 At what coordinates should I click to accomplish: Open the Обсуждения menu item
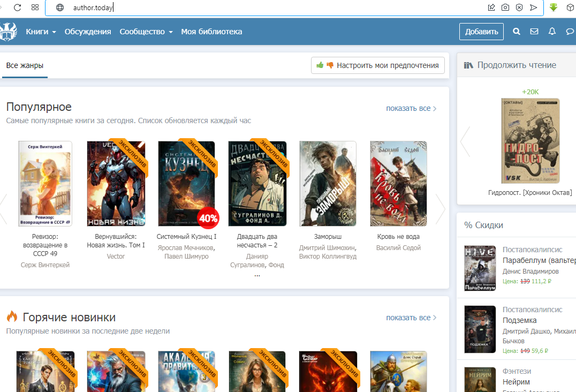(x=88, y=32)
